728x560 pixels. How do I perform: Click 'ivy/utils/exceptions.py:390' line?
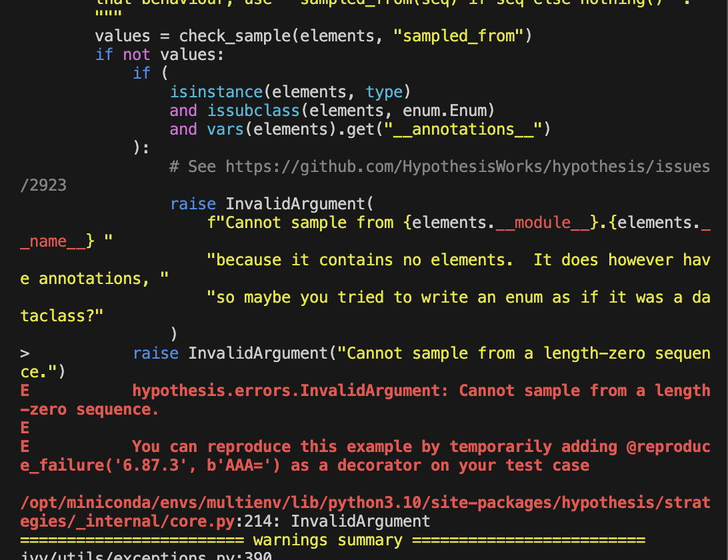[146, 555]
